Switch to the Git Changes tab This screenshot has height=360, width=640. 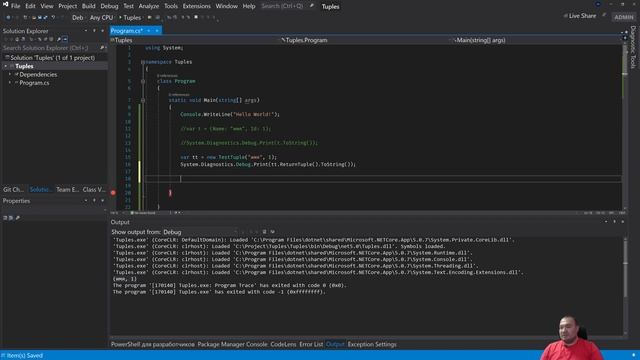13,189
